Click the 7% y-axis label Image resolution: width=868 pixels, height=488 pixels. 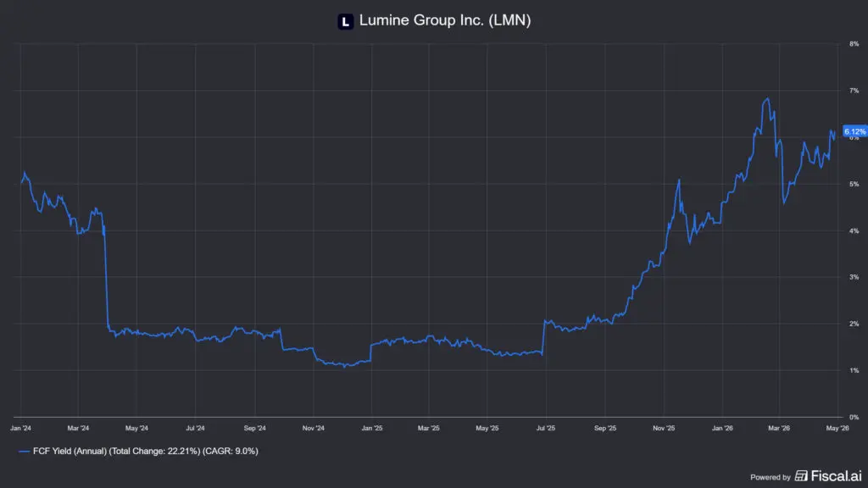[854, 90]
